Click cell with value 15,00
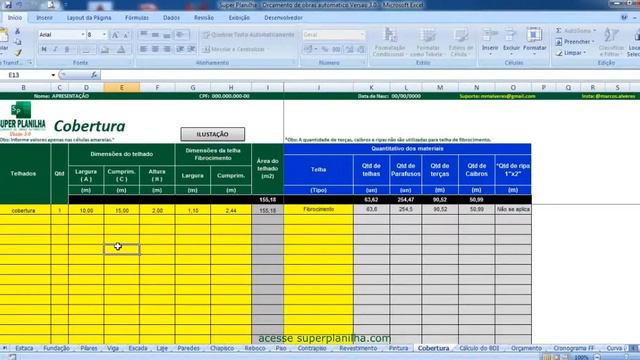The height and width of the screenshot is (360, 640). coord(122,211)
